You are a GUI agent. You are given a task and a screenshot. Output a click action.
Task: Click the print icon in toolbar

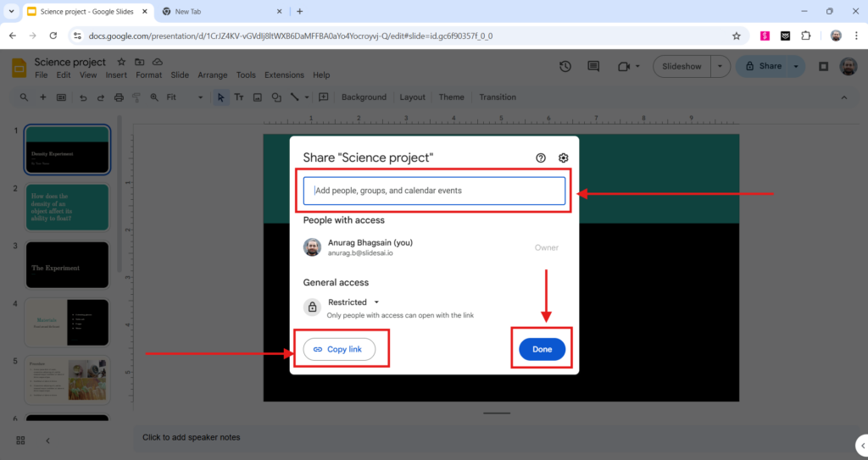(x=119, y=97)
